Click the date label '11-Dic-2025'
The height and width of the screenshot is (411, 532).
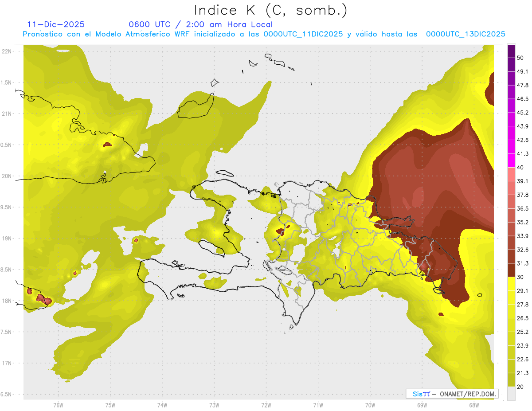pyautogui.click(x=56, y=24)
